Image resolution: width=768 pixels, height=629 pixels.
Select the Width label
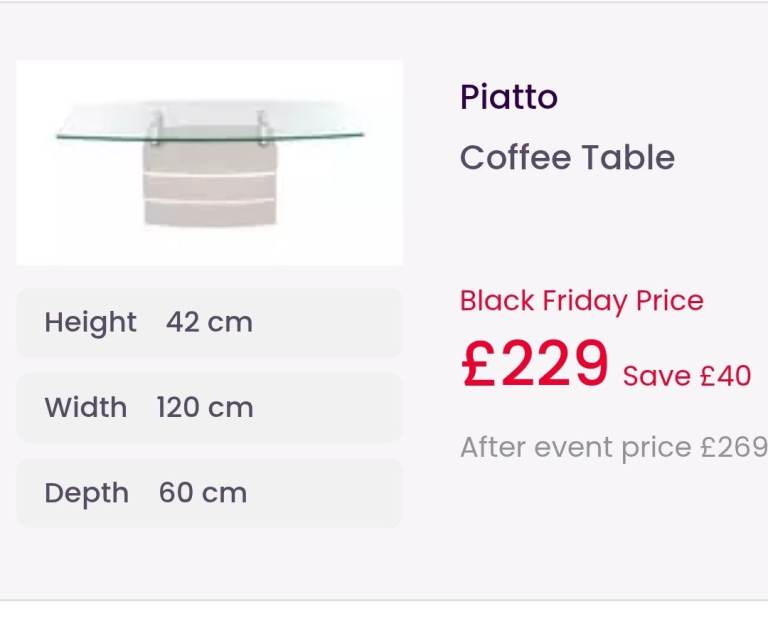click(x=86, y=408)
